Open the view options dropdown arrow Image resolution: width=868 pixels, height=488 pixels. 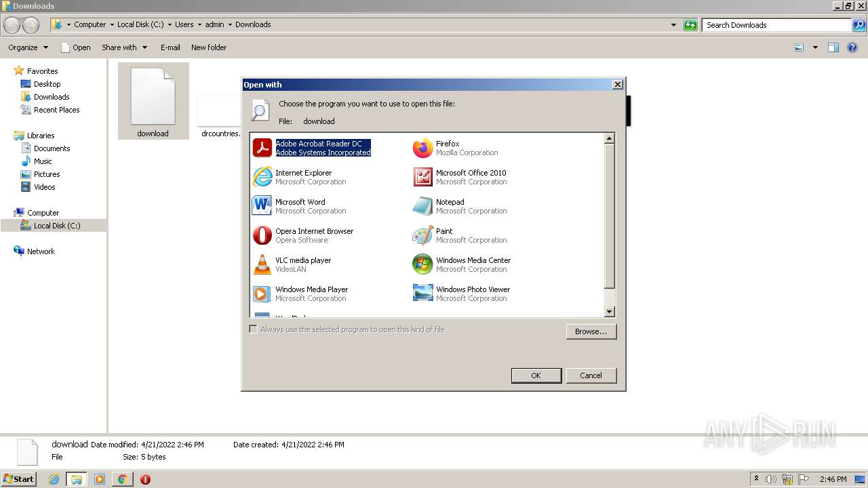pos(815,47)
